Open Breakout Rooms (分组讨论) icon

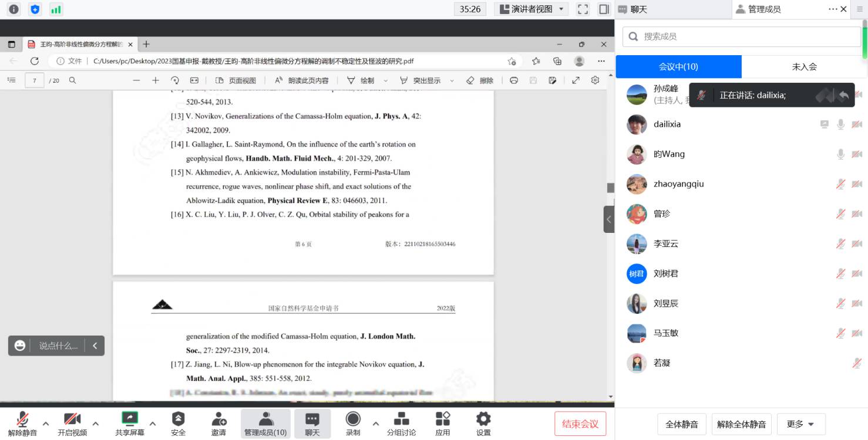(x=401, y=419)
